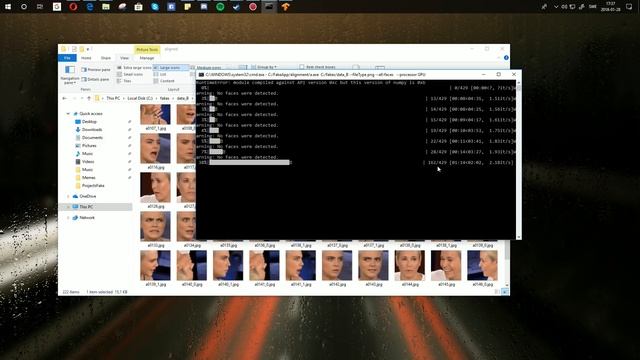
Task: Toggle the Preview pane in Explorer
Action: (96, 70)
